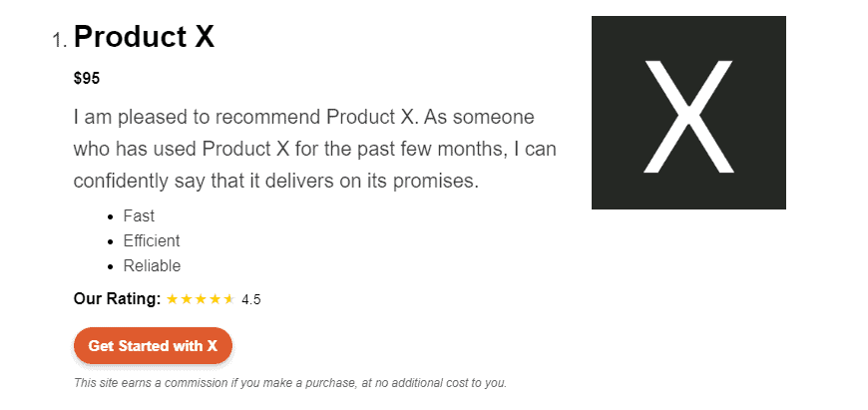Click the second yellow rating star

tap(187, 298)
